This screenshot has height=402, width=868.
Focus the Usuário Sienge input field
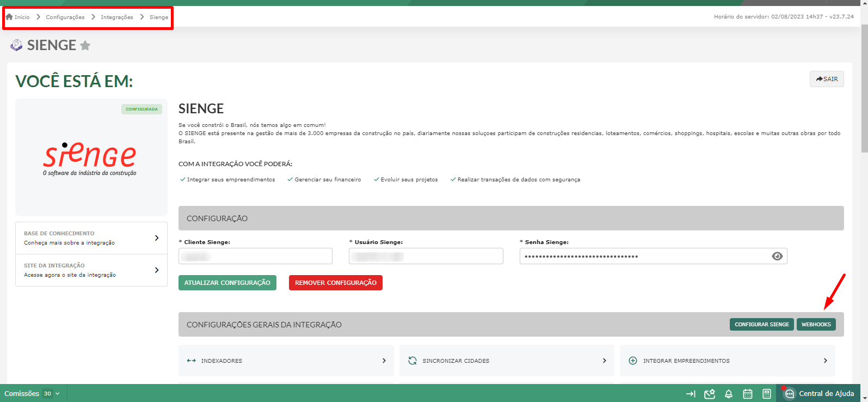click(x=426, y=256)
